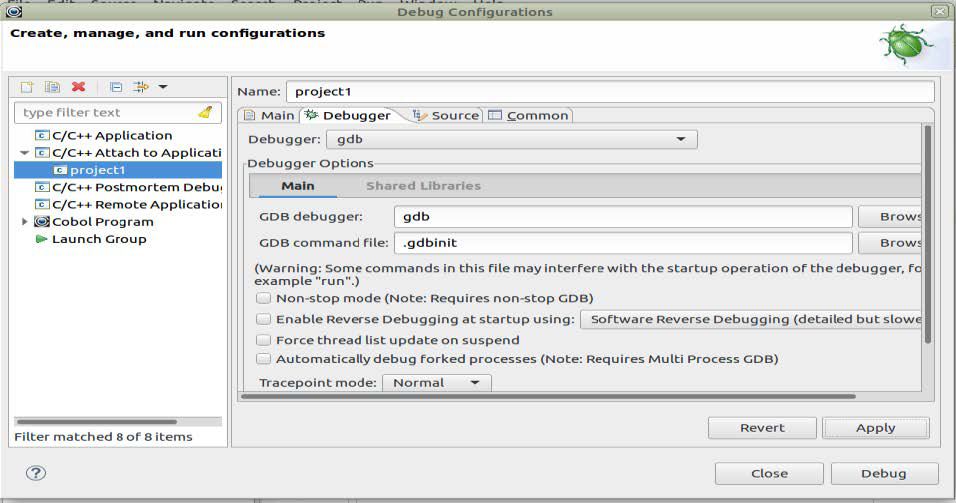Expand the Cobol Program node

pos(24,221)
